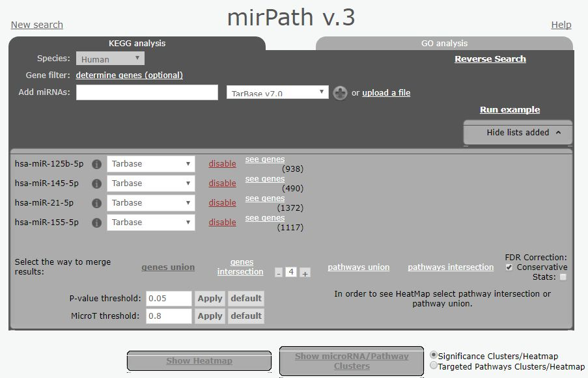Disable the hsa-miR-21-5p entry
Viewport: 588px width, 378px height.
[222, 202]
